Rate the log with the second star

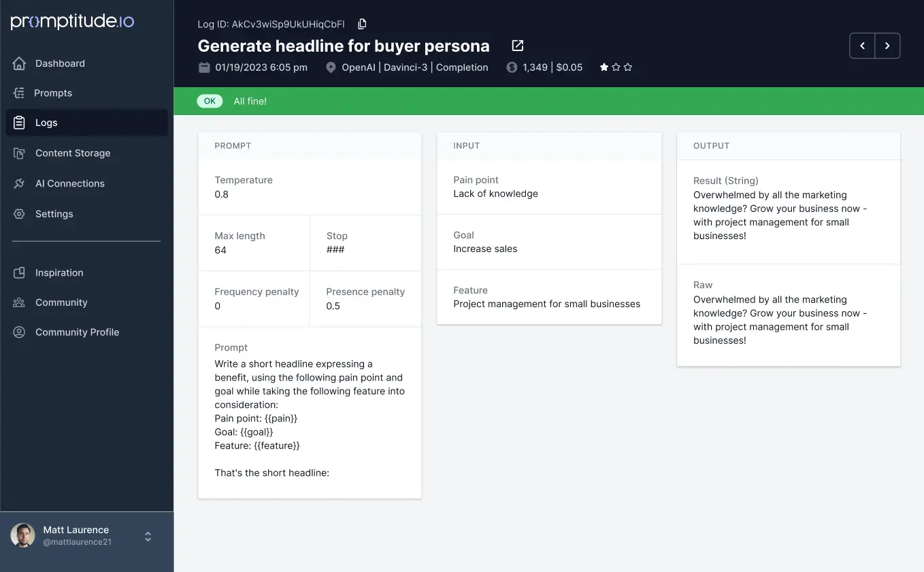(616, 67)
